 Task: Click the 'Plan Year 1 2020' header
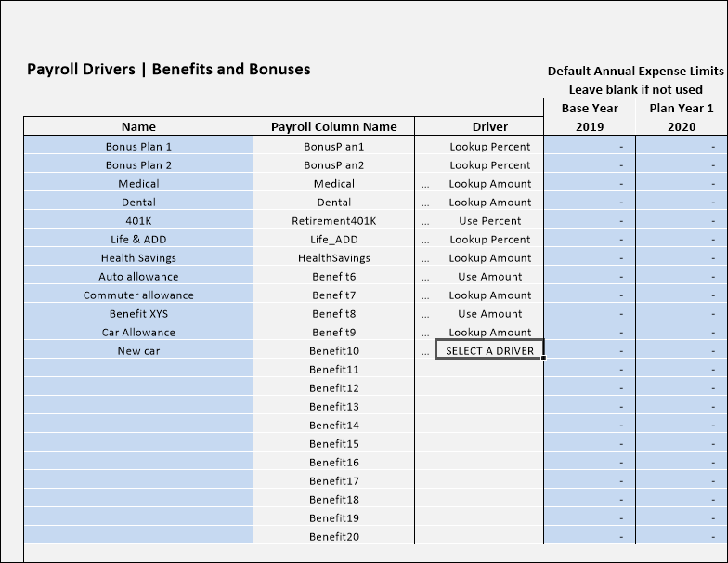[682, 117]
